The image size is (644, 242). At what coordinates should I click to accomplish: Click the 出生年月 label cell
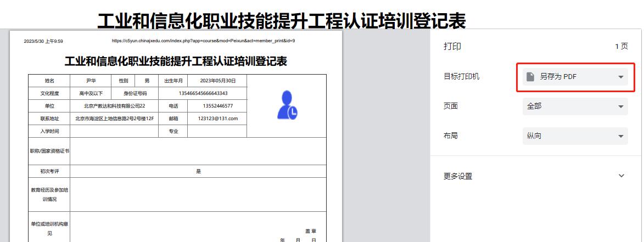(173, 81)
